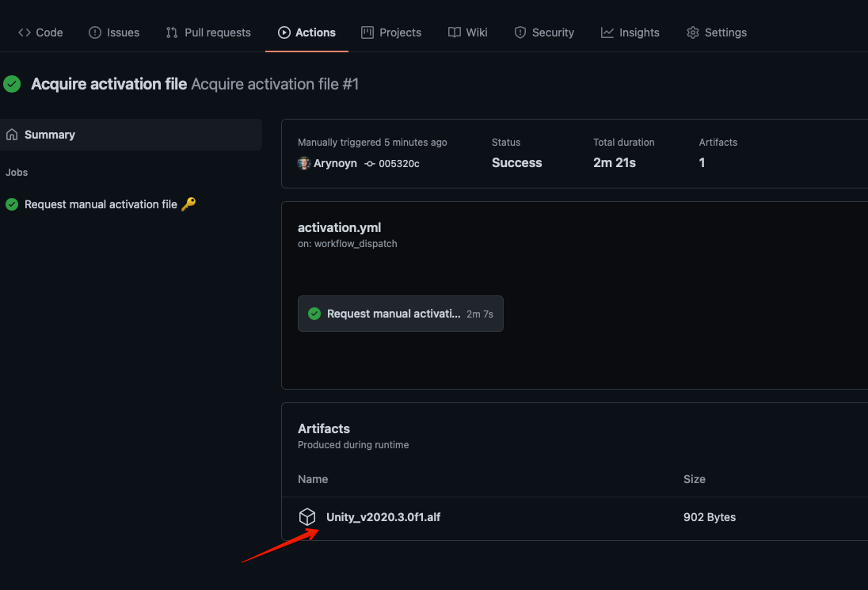
Task: Click the Success status text
Action: pos(516,162)
